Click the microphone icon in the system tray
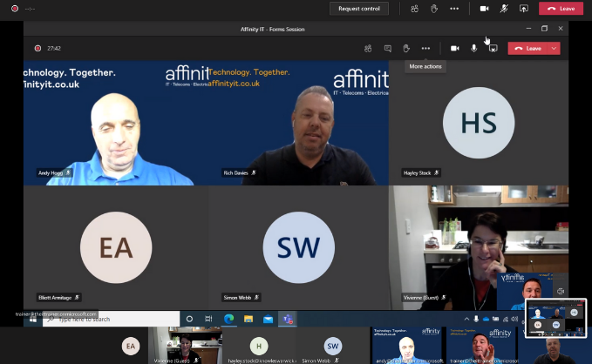This screenshot has height=364, width=592. (476, 319)
